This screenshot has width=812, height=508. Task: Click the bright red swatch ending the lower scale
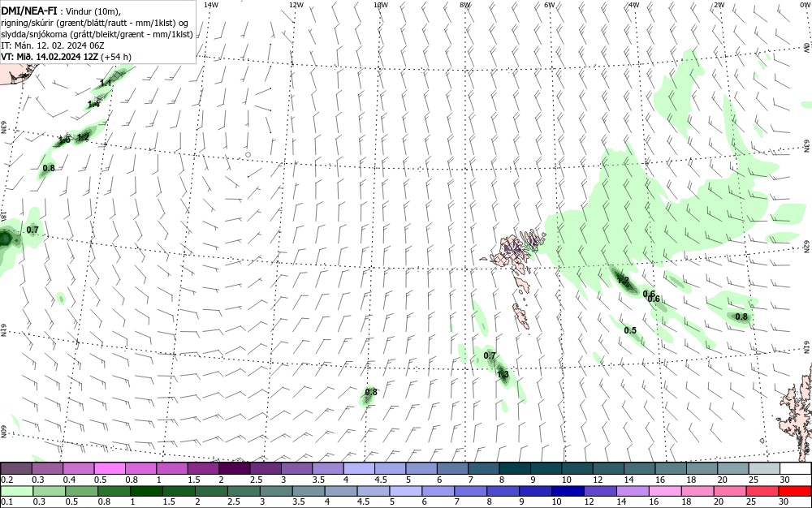point(794,491)
